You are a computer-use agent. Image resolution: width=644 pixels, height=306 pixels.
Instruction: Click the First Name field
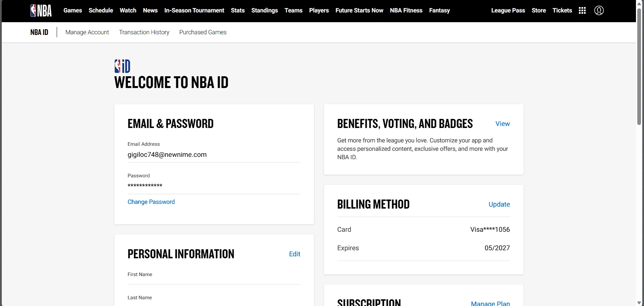click(214, 278)
